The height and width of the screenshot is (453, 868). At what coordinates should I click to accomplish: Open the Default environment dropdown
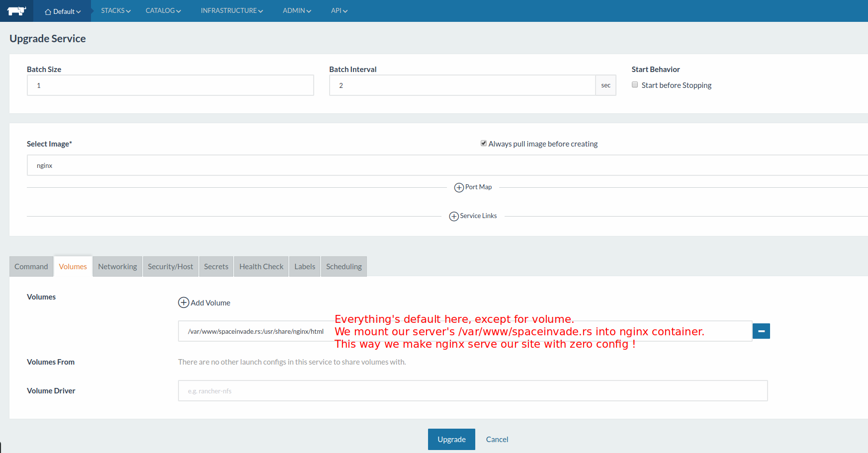click(x=63, y=11)
